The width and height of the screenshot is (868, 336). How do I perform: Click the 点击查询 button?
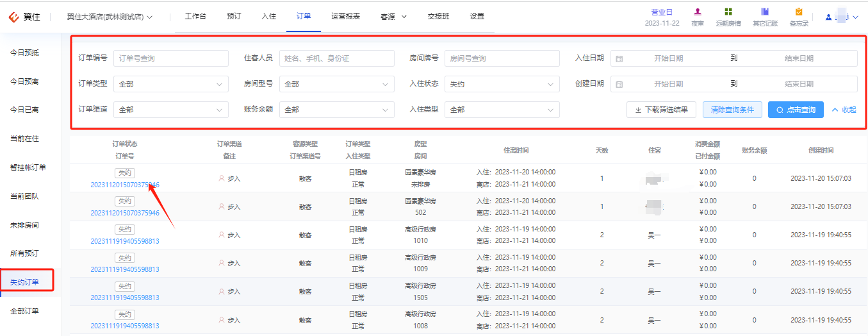(x=796, y=110)
